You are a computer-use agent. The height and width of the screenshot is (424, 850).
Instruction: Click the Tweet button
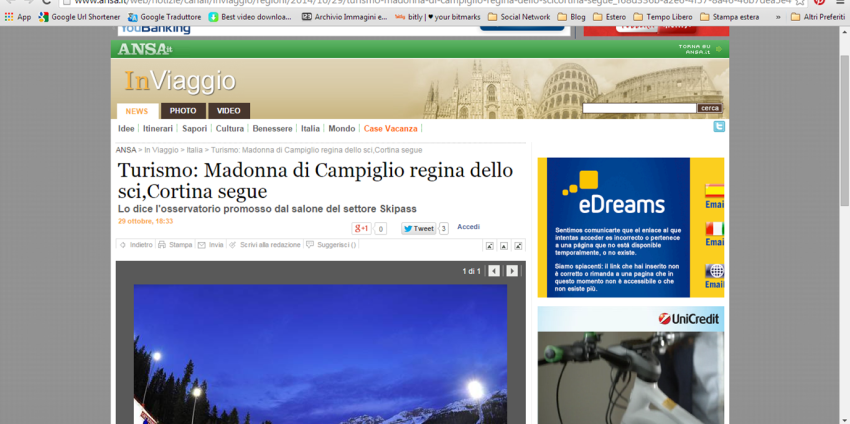click(418, 229)
